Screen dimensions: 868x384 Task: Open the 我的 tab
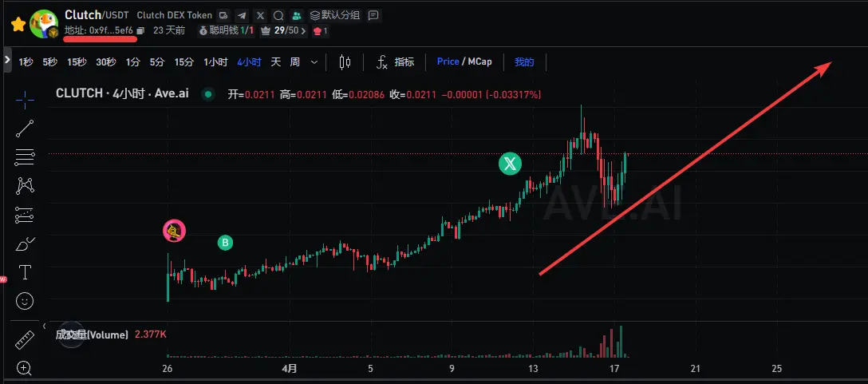click(x=524, y=62)
